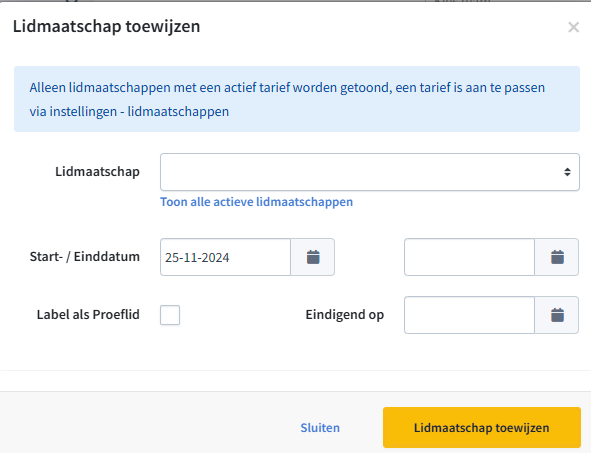Click Toon alle actieve lidmaatschappen link
Image resolution: width=591 pixels, height=453 pixels.
coord(257,202)
